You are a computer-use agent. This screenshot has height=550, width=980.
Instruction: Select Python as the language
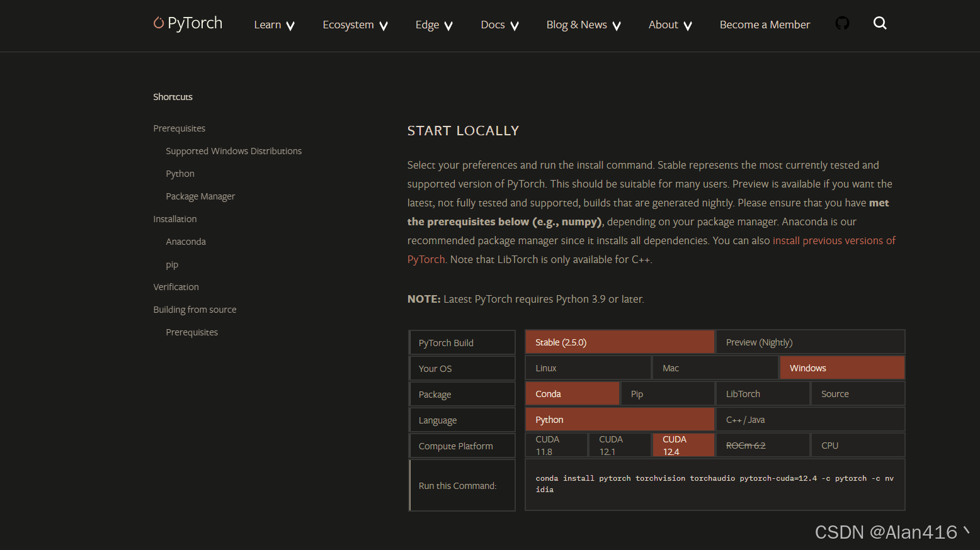click(x=620, y=420)
